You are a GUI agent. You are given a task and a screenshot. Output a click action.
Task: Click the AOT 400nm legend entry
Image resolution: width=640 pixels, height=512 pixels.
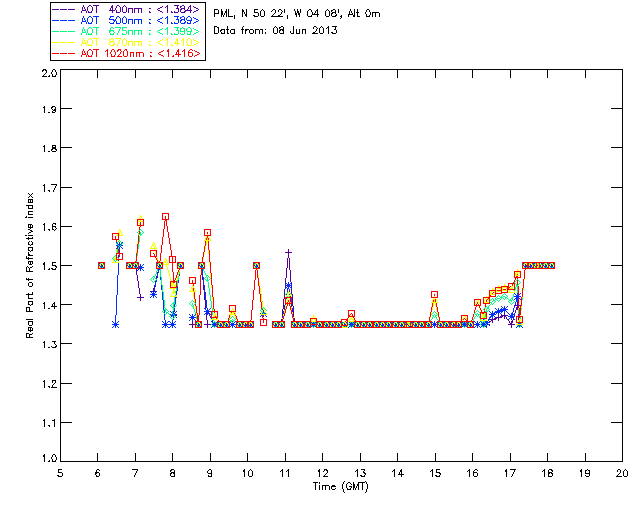tap(127, 9)
